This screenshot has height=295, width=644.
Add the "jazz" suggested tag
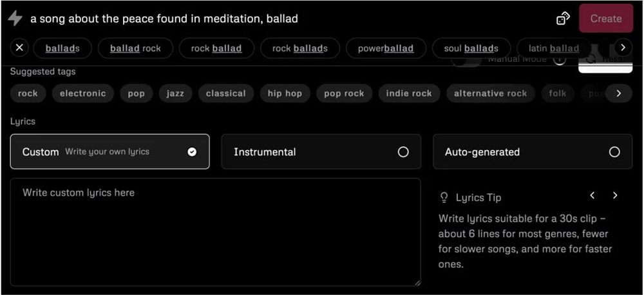pos(175,93)
